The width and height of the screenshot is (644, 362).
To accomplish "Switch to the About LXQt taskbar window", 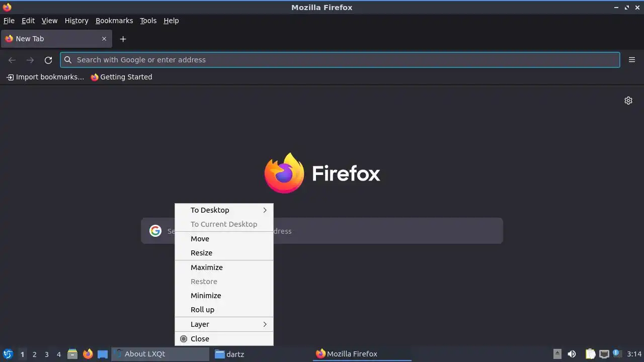I will pyautogui.click(x=160, y=354).
